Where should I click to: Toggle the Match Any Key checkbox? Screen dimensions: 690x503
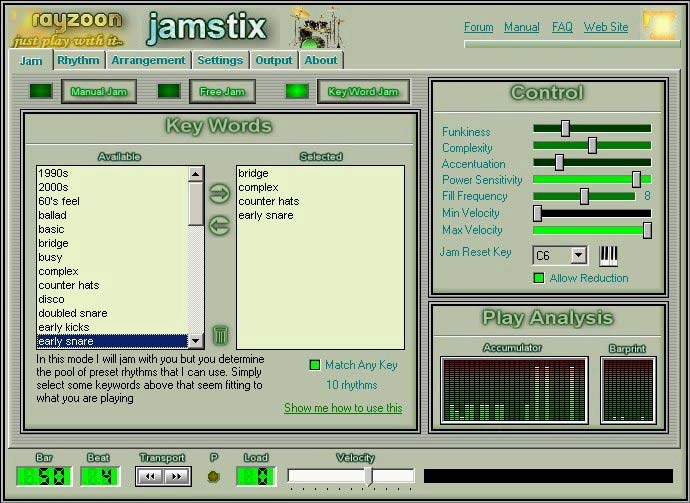click(315, 365)
